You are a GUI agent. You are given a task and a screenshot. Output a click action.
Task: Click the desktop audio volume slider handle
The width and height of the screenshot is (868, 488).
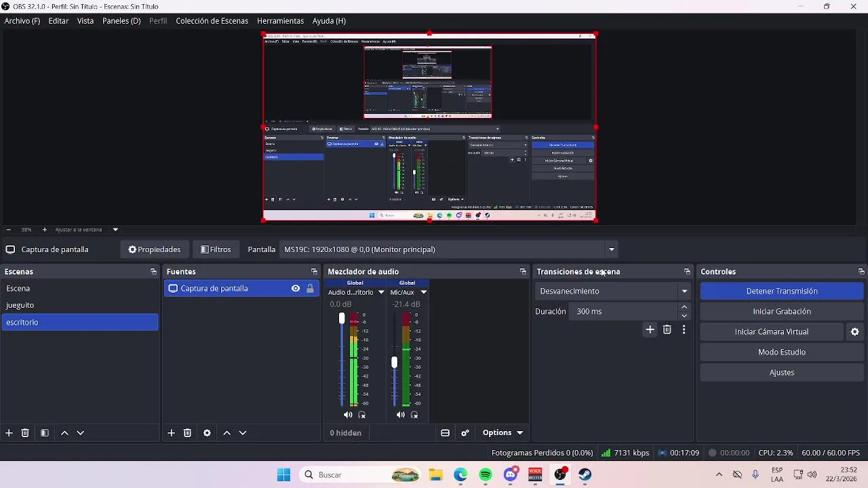point(342,319)
